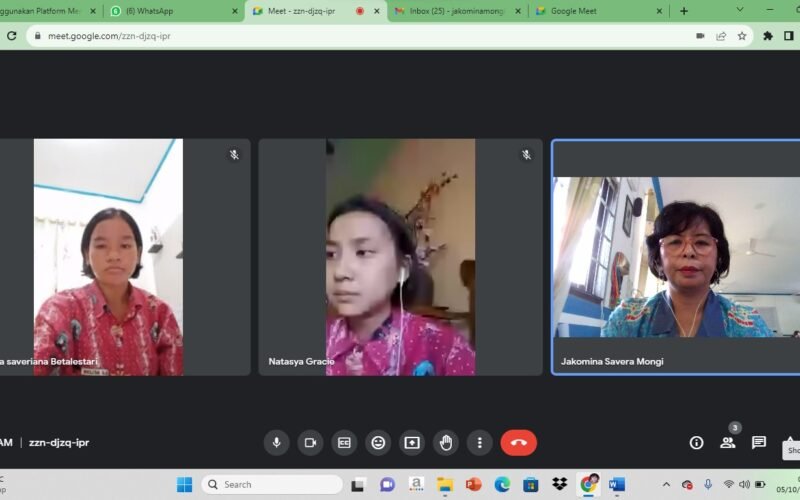Open the chat with everyone panel

point(759,442)
